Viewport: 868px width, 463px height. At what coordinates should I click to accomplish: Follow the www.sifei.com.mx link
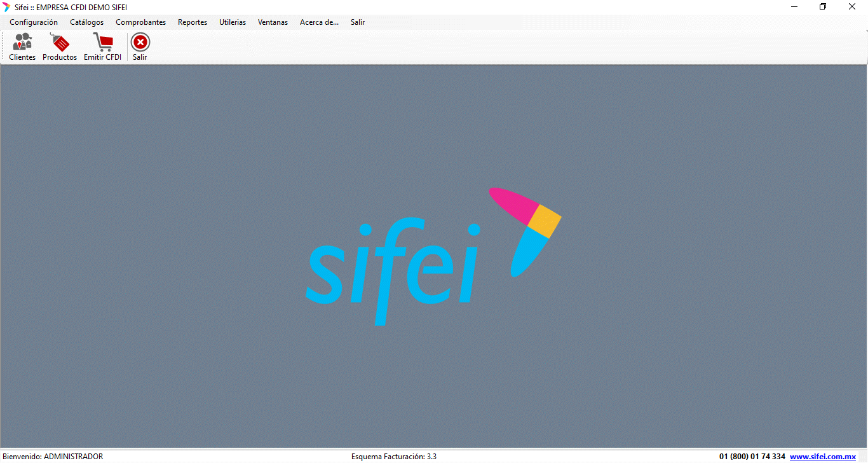[x=823, y=457]
